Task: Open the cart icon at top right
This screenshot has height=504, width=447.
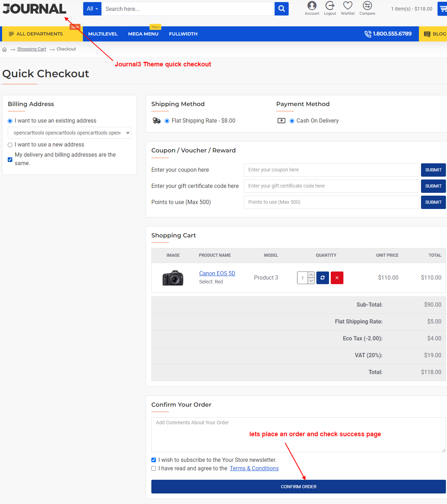Action: (443, 9)
